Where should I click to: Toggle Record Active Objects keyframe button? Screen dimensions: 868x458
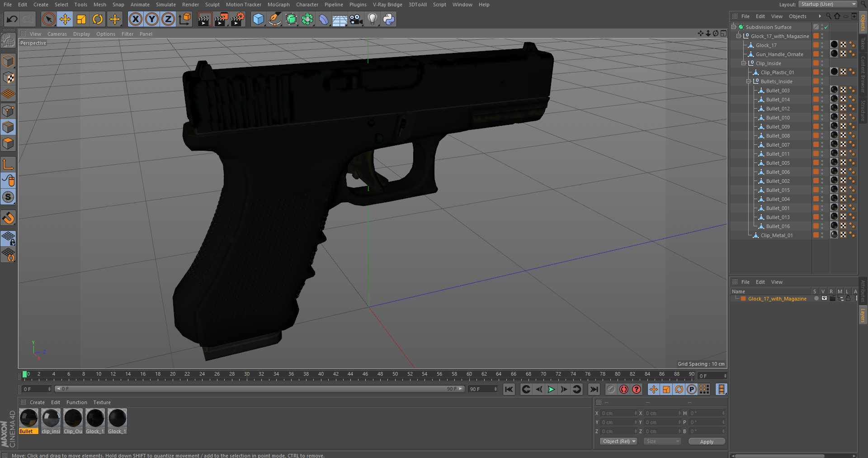611,389
